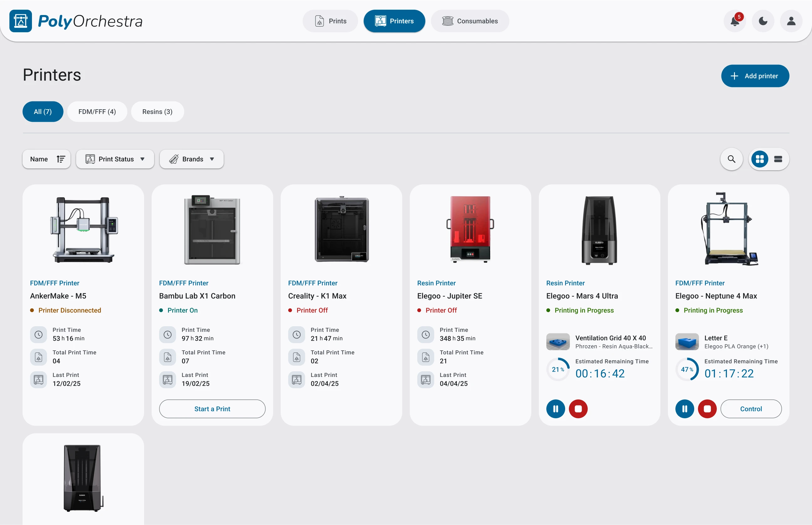812x525 pixels.
Task: Click Bambu Lab Print Time clock icon
Action: click(x=168, y=335)
